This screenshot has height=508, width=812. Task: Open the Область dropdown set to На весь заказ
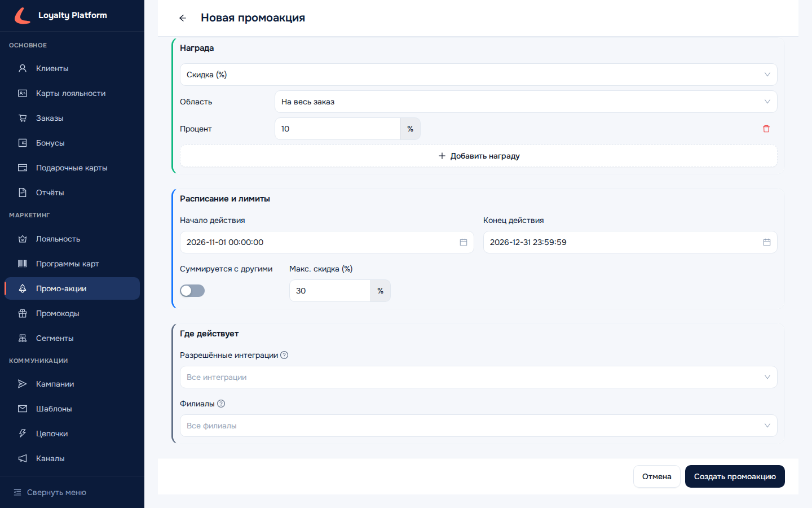pyautogui.click(x=526, y=102)
